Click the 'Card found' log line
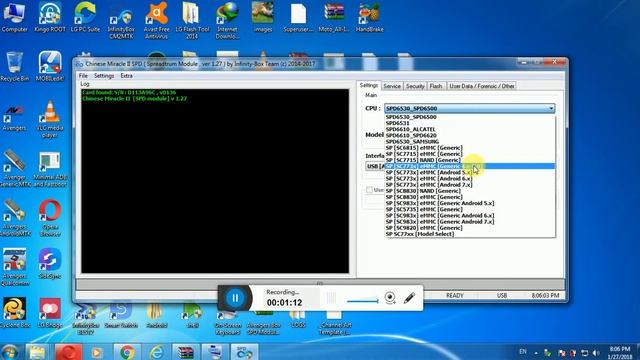The height and width of the screenshot is (360, 640). tap(129, 93)
